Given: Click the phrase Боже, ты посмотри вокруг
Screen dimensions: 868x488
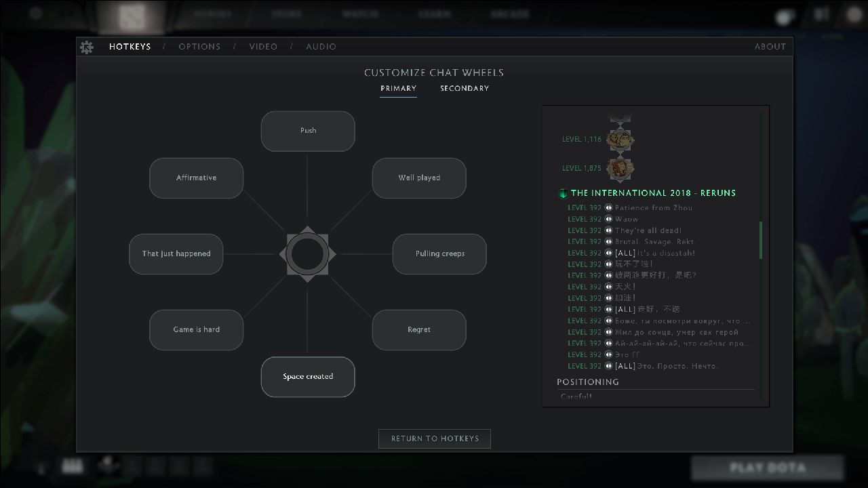Looking at the screenshot, I should (x=683, y=321).
